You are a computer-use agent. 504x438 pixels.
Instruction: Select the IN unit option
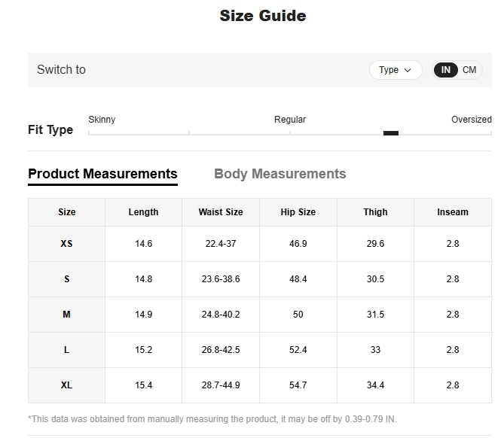coord(446,70)
